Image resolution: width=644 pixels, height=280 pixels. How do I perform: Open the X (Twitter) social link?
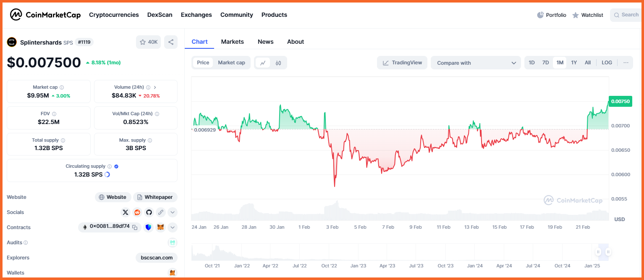(125, 212)
